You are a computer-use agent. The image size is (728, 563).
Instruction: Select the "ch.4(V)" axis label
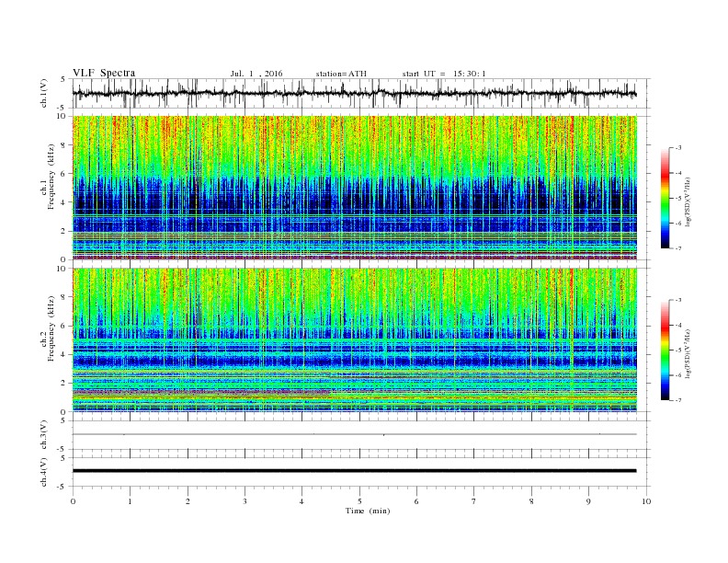[44, 472]
